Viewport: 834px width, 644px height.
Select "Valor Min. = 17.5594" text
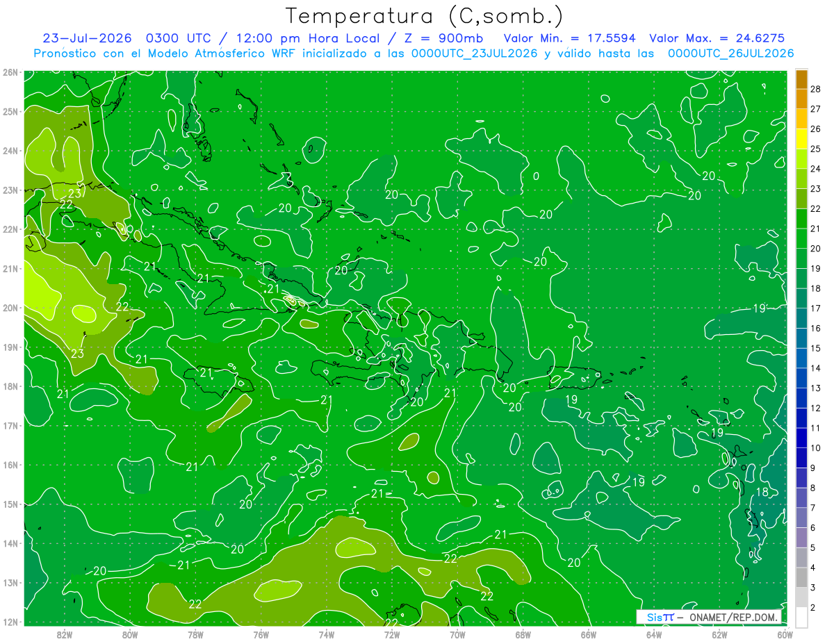coord(569,38)
